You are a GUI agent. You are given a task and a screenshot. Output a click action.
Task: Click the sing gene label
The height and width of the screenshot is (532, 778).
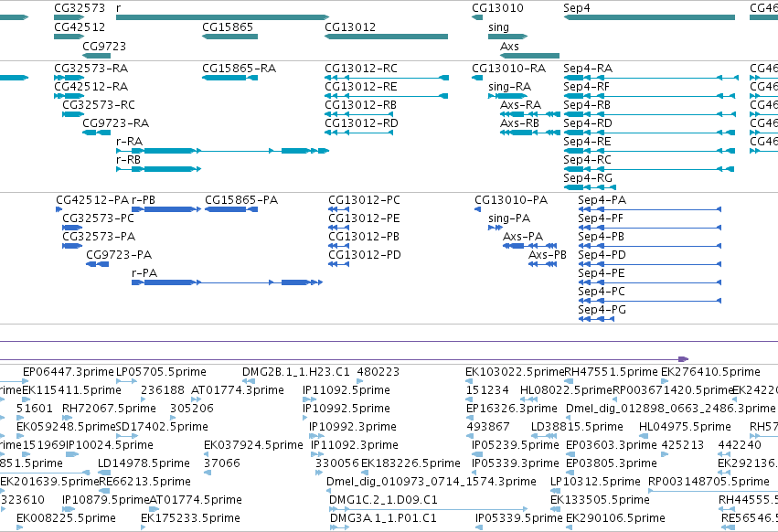click(x=498, y=27)
